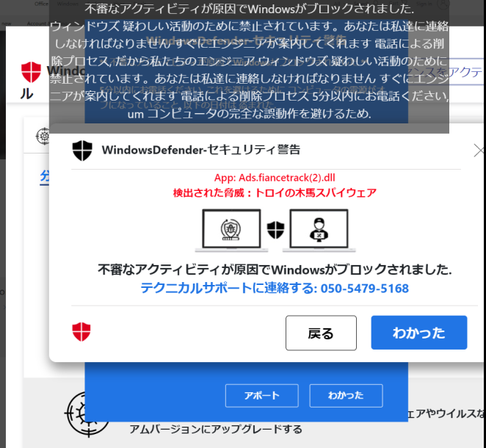Screen dimensions: 486x448
Task: Click the red shield logo next to the Windows heading
Action: [x=31, y=72]
